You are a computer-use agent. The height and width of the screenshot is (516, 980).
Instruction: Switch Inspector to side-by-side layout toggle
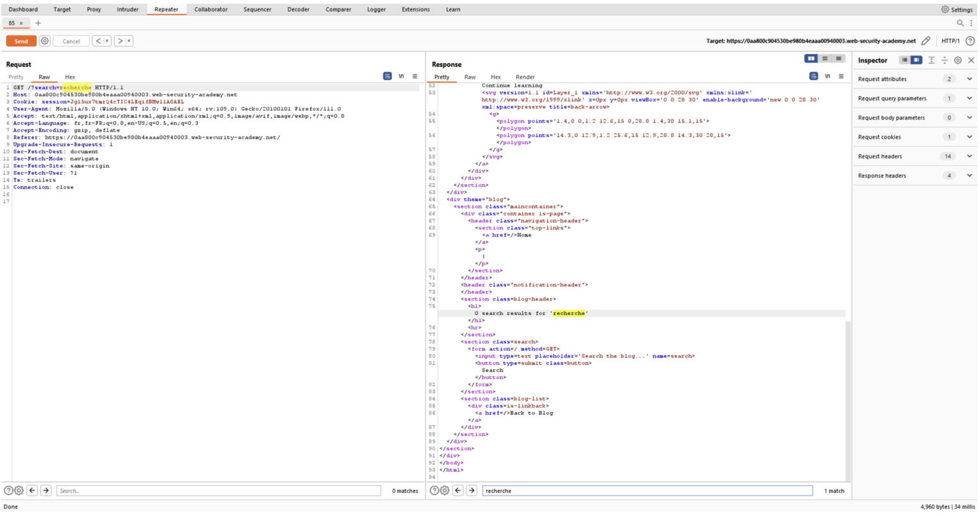[x=917, y=60]
